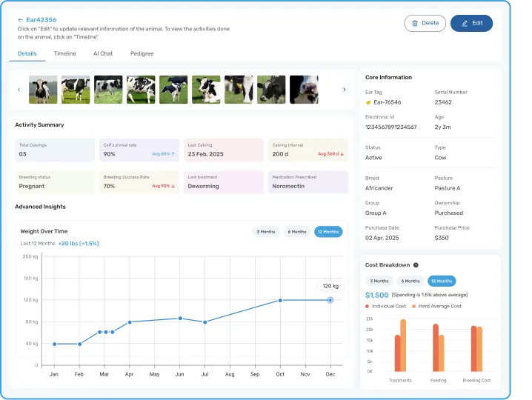The height and width of the screenshot is (400, 532).
Task: Click the Delete button
Action: tap(425, 23)
